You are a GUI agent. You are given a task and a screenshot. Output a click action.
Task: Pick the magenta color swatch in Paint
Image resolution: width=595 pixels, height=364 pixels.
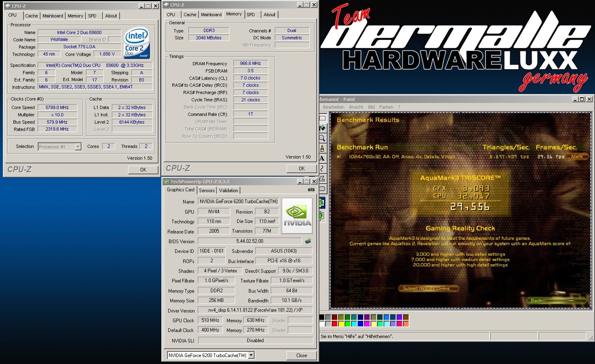tap(367, 323)
